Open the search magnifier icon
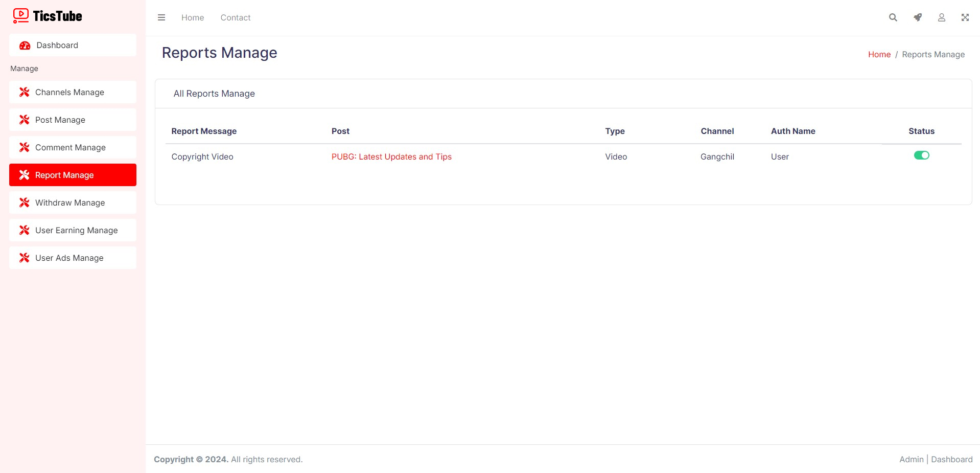Screen dimensions: 980x473 coord(893,17)
